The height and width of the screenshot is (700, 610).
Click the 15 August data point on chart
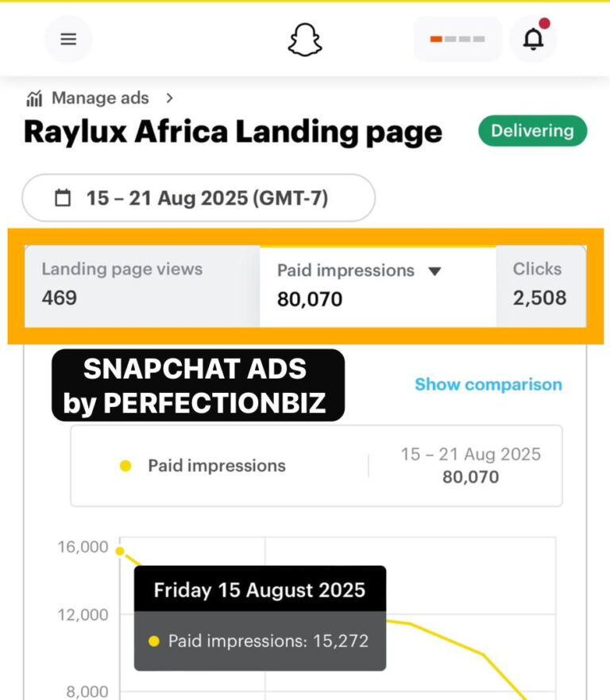120,552
